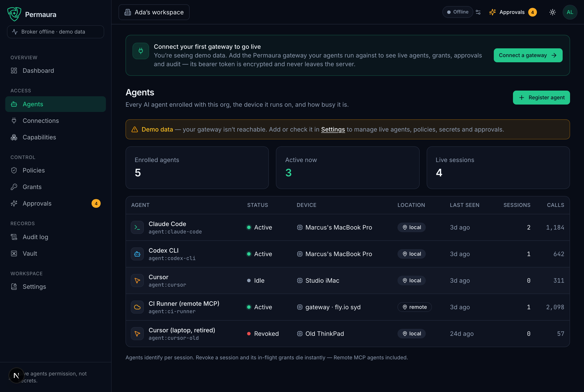Viewport: 584px width, 392px height.
Task: Click gateway · fly.io syd device
Action: coord(333,307)
